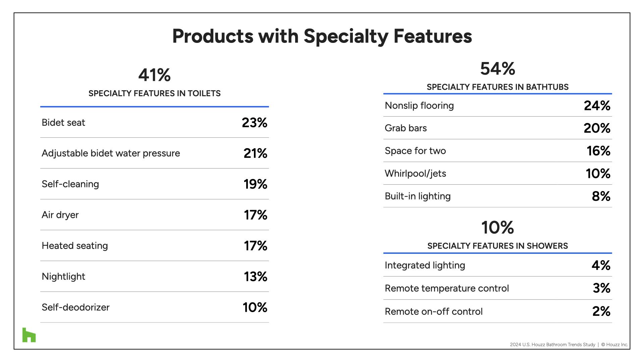Screen dimensions: 644x362
Task: Click the Heated seating label
Action: (x=75, y=246)
